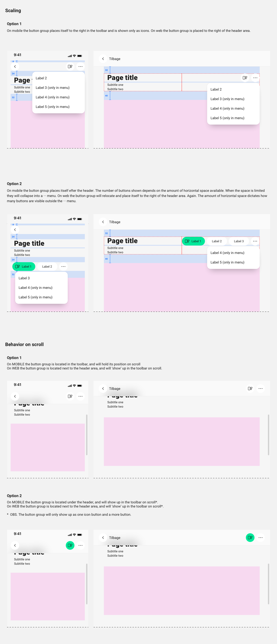Screen dimensions: 277x644
Task: Tap back chevron in Scaling Option 2 mobile mockup
Action: coord(15,230)
